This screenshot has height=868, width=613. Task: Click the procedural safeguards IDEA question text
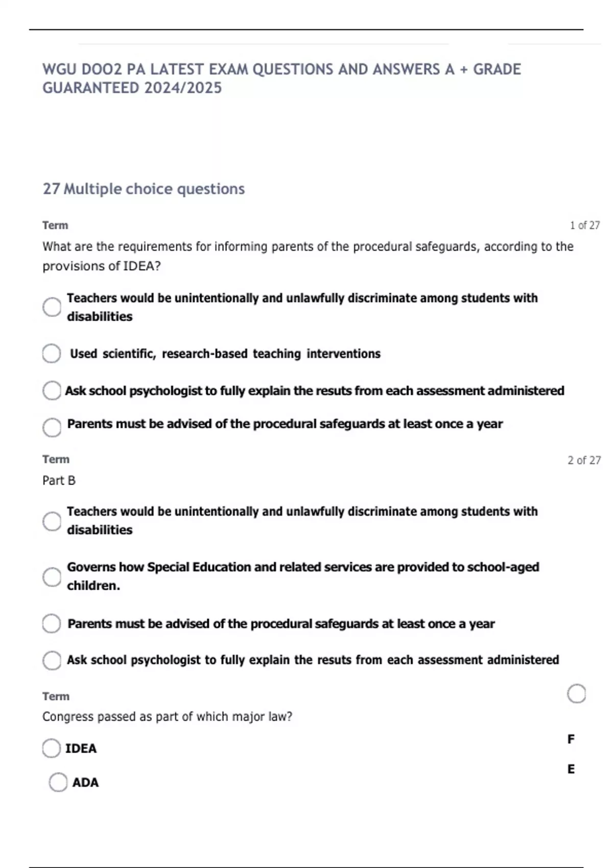coord(308,256)
